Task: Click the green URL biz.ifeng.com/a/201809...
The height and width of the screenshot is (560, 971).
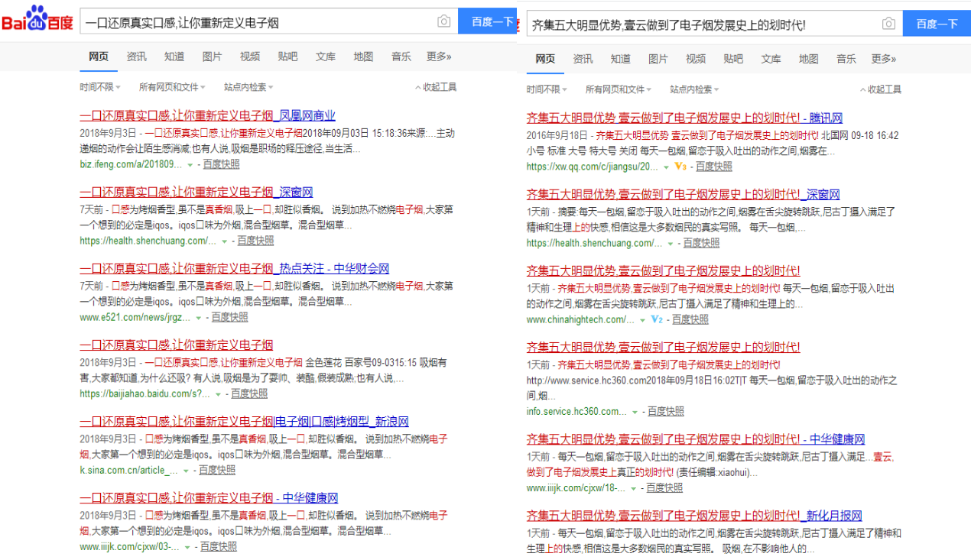Action: (x=131, y=164)
